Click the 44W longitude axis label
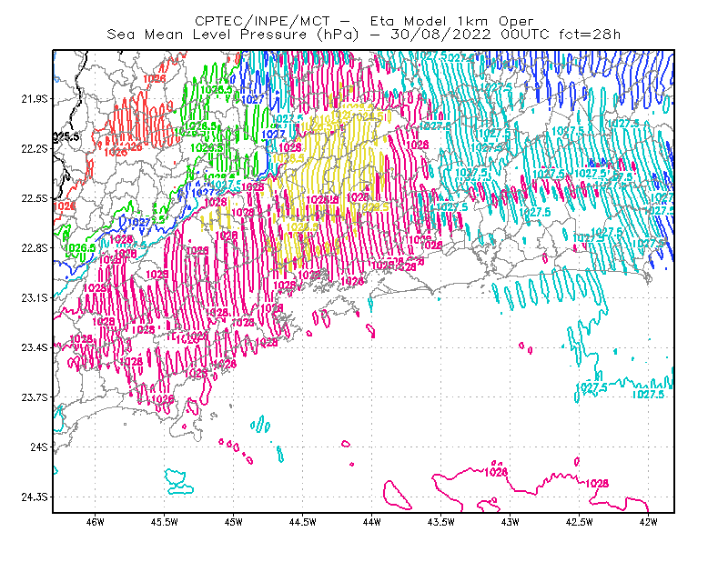The width and height of the screenshot is (728, 562). click(371, 522)
